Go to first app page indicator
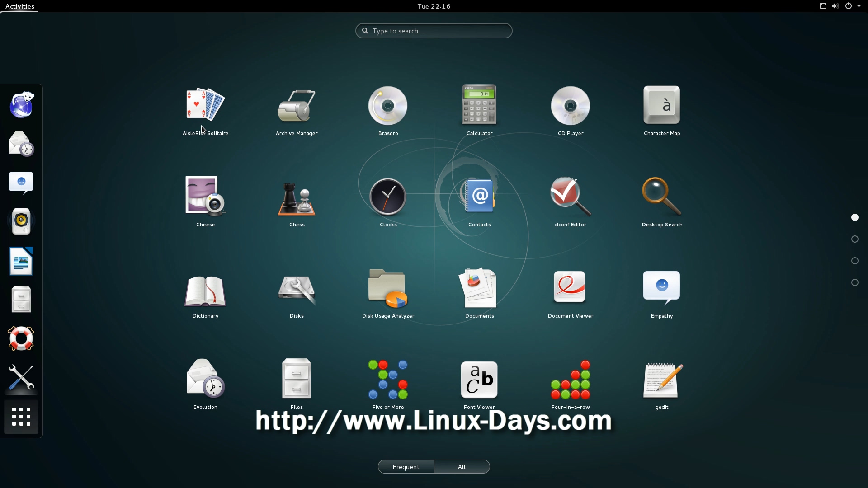Screen dimensions: 868x488 pos(854,217)
